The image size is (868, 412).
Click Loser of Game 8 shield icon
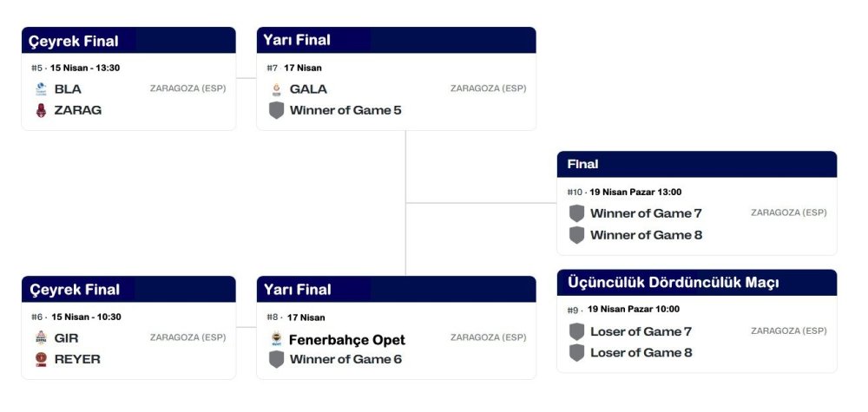[576, 353]
